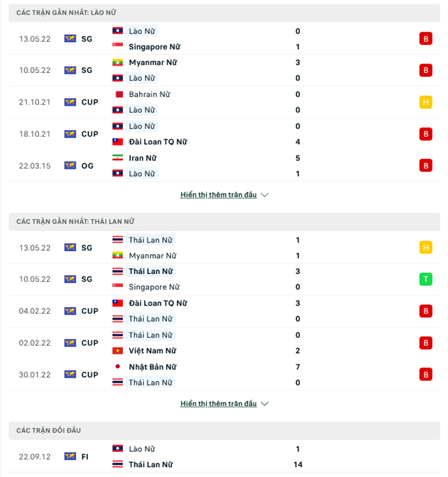Screen dimensions: 448x477
Task: Click the red B badge for the 30.01.22 Nhật Bản match
Action: (x=426, y=375)
